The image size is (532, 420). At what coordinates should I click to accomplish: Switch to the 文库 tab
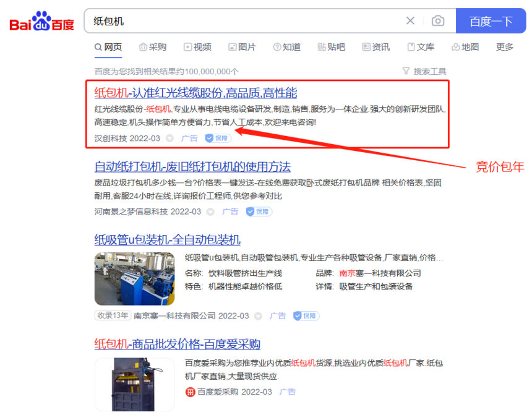(421, 47)
